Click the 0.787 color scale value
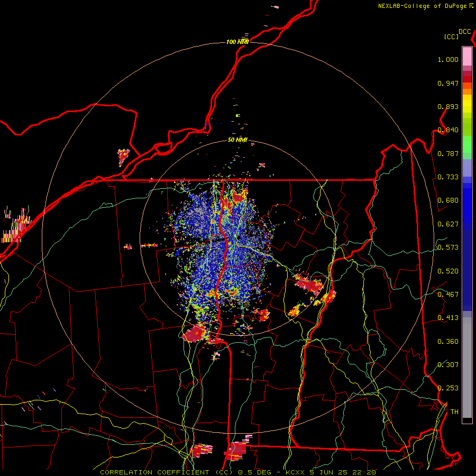This screenshot has height=476, width=476. [448, 153]
